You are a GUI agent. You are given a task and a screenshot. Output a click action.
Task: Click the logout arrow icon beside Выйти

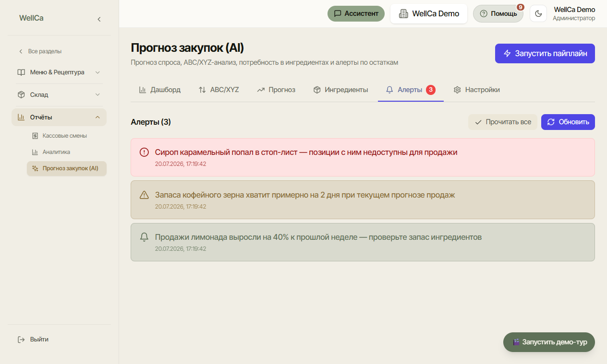[x=21, y=340]
